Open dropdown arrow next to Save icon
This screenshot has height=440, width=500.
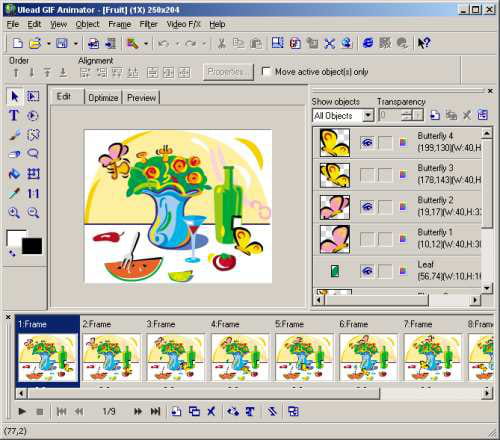click(76, 44)
